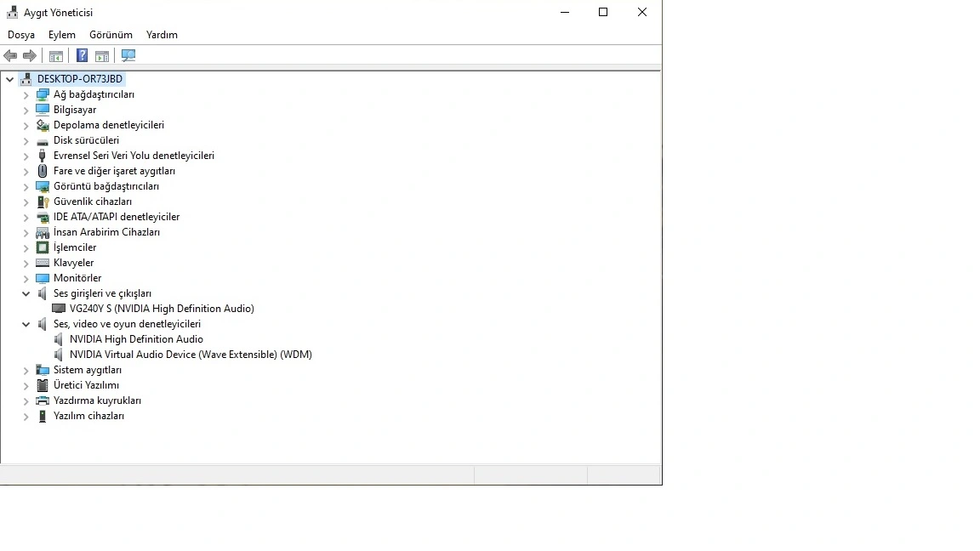Collapse the DESKTOP-OR73JBD root node
This screenshot has height=551, width=980.
pos(9,79)
